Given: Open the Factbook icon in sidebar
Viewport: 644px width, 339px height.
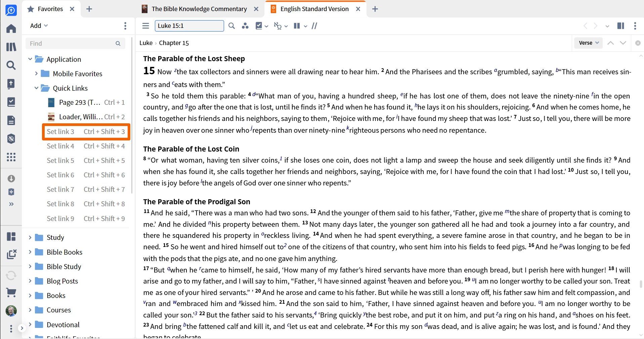Looking at the screenshot, I should (11, 84).
